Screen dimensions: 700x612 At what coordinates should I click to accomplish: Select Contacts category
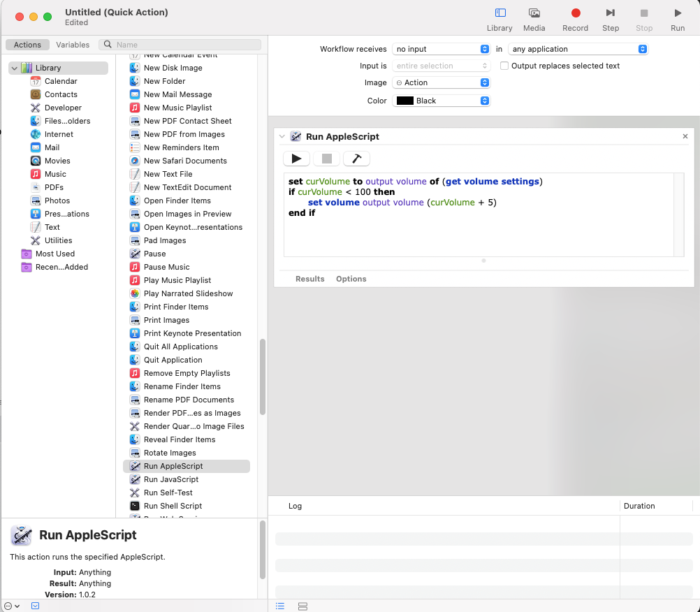61,94
